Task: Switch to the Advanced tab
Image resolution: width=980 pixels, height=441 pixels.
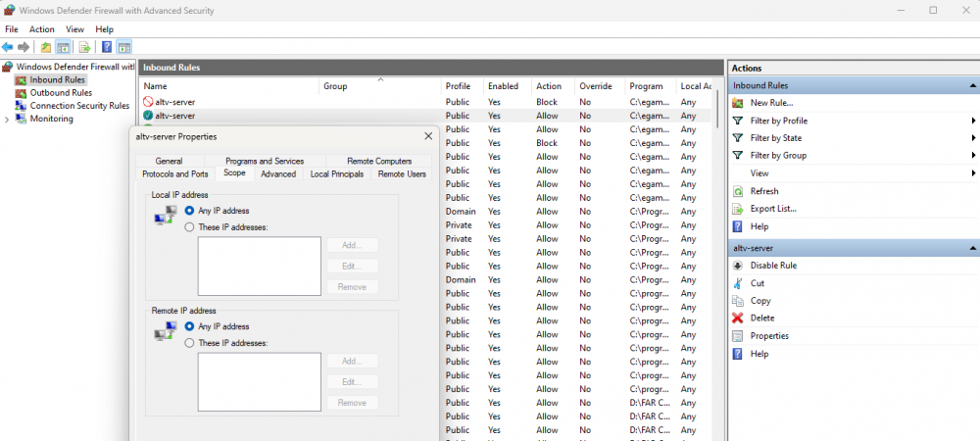Action: (278, 174)
